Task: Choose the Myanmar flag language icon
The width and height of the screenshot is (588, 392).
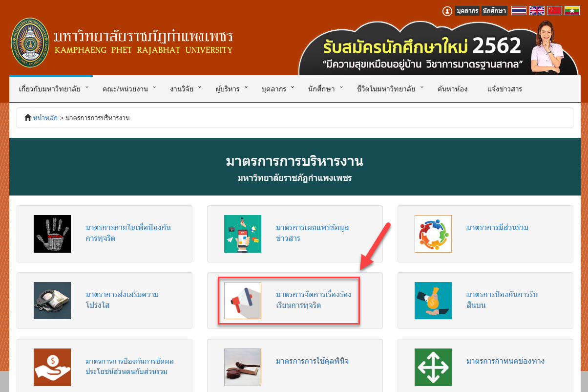Action: click(572, 11)
